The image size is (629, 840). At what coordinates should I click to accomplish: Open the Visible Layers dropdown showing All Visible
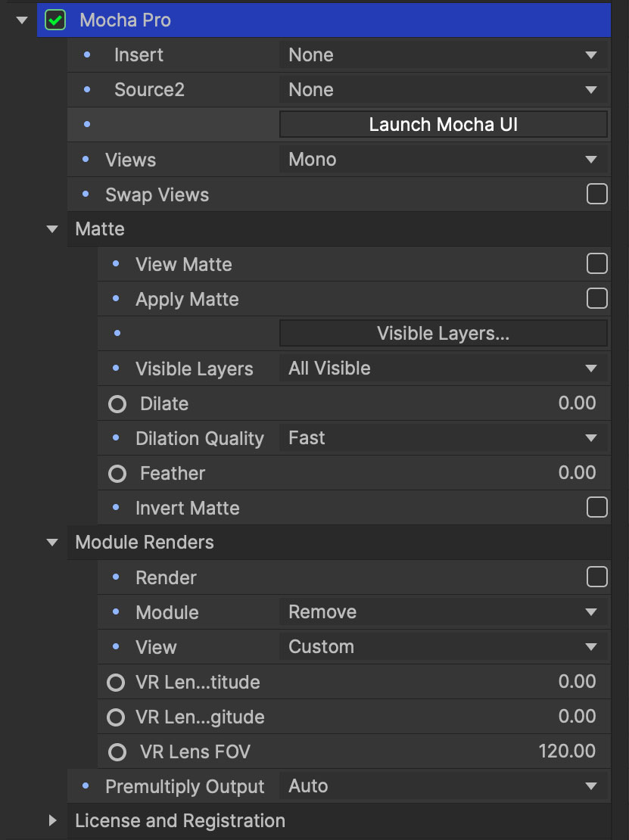(443, 368)
